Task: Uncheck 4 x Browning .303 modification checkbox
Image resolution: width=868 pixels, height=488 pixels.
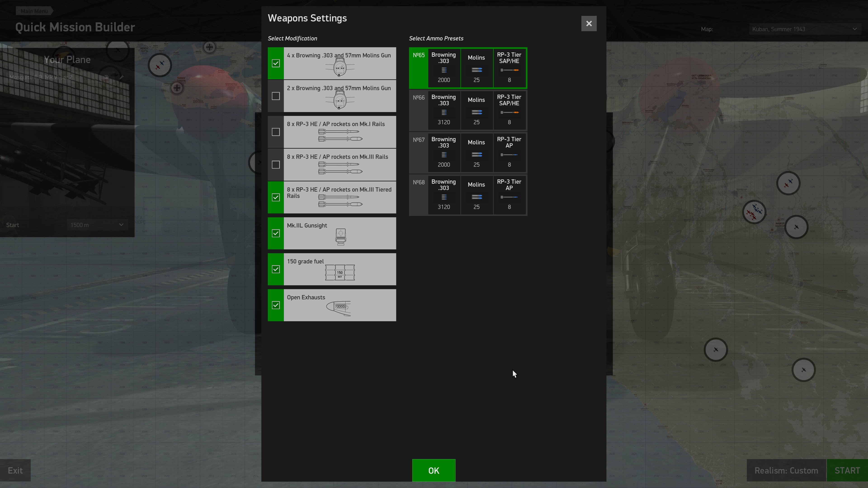Action: click(276, 63)
